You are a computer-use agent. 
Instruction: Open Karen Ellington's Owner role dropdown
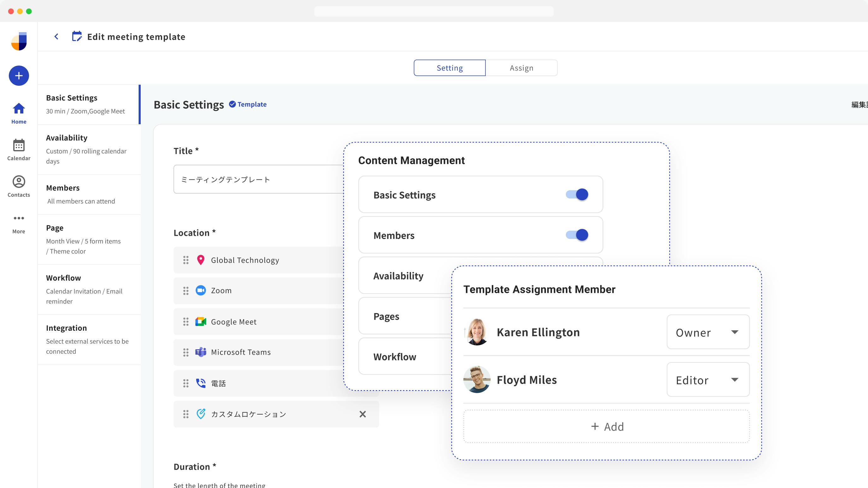(708, 332)
